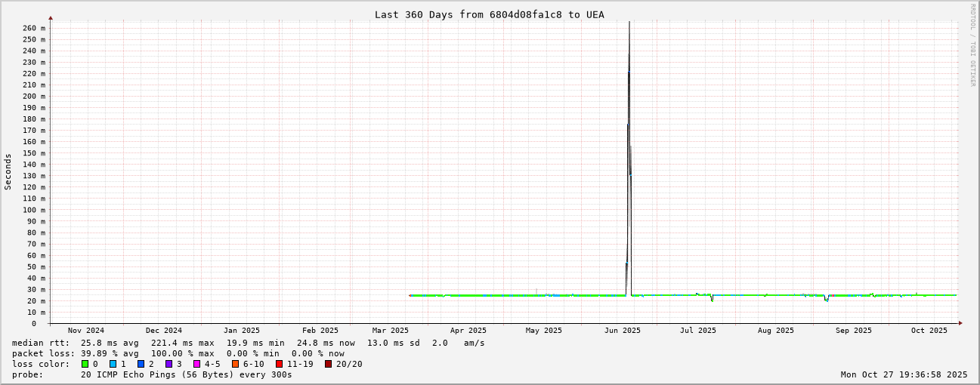The image size is (980, 385).
Task: Click the green 0 loss color swatch
Action: [x=85, y=364]
